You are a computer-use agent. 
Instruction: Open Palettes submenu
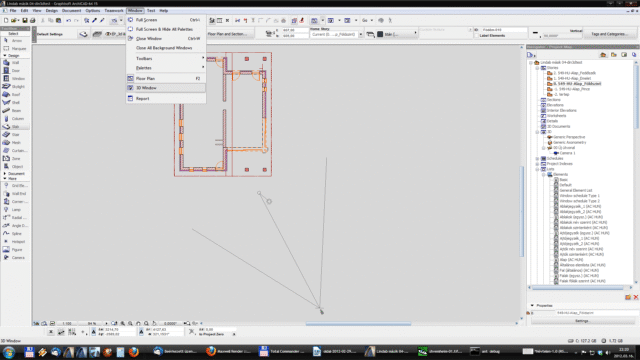(166, 68)
